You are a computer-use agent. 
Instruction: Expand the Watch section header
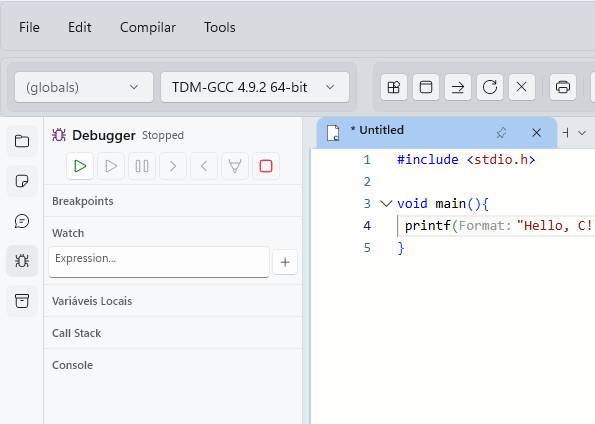[173, 233]
